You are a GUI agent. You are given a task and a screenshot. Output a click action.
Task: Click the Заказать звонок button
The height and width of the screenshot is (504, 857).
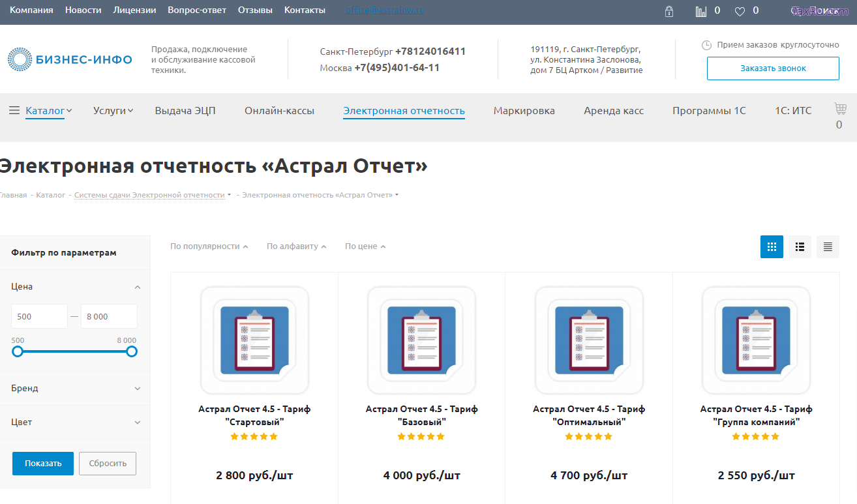[x=773, y=68]
